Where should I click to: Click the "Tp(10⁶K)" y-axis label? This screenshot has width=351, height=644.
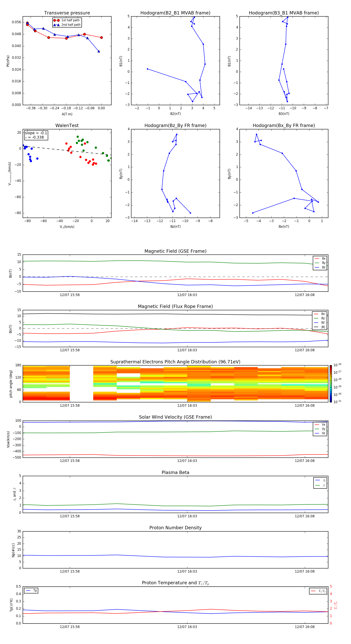(11, 605)
